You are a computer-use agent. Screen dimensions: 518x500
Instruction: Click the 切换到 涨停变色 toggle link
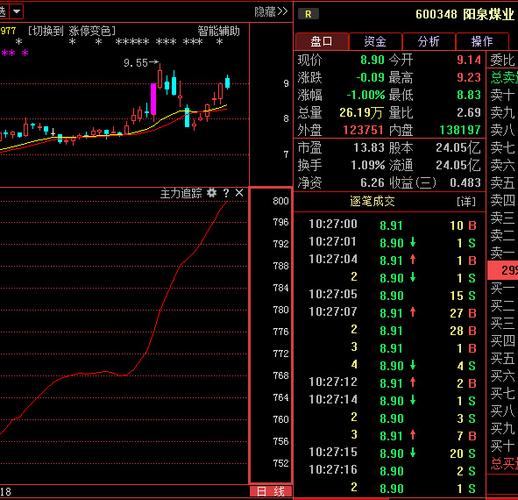point(72,31)
